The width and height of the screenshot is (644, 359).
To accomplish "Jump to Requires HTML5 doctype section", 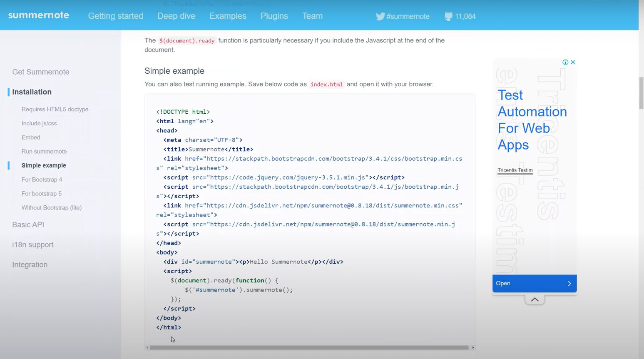I will [55, 109].
